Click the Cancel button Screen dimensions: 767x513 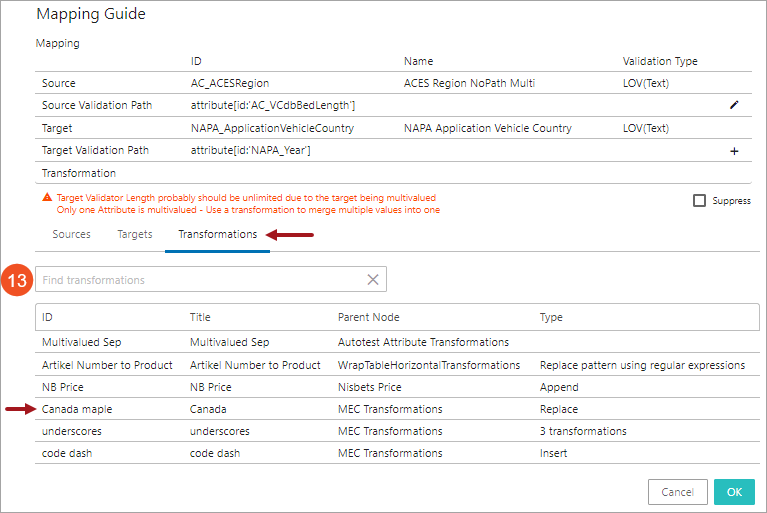click(x=677, y=492)
